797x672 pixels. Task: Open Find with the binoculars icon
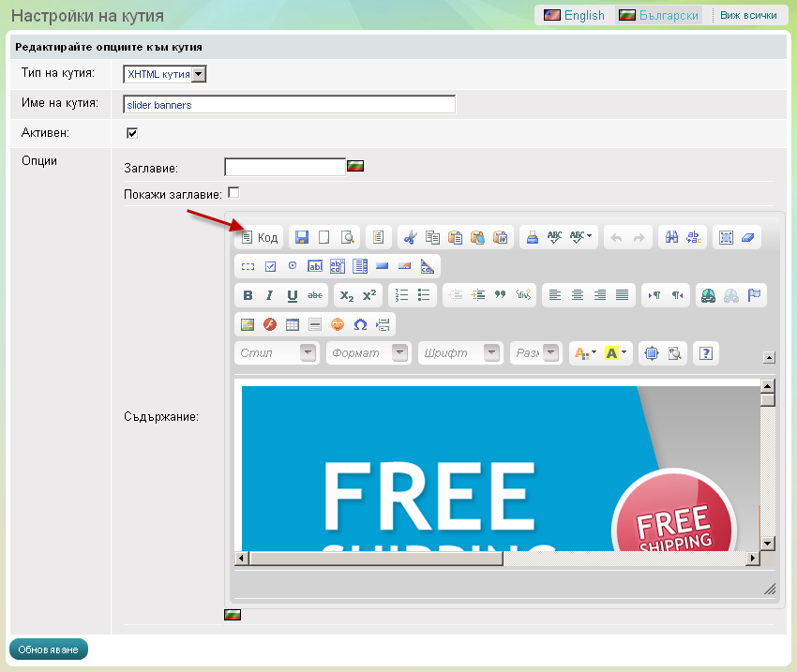click(671, 238)
